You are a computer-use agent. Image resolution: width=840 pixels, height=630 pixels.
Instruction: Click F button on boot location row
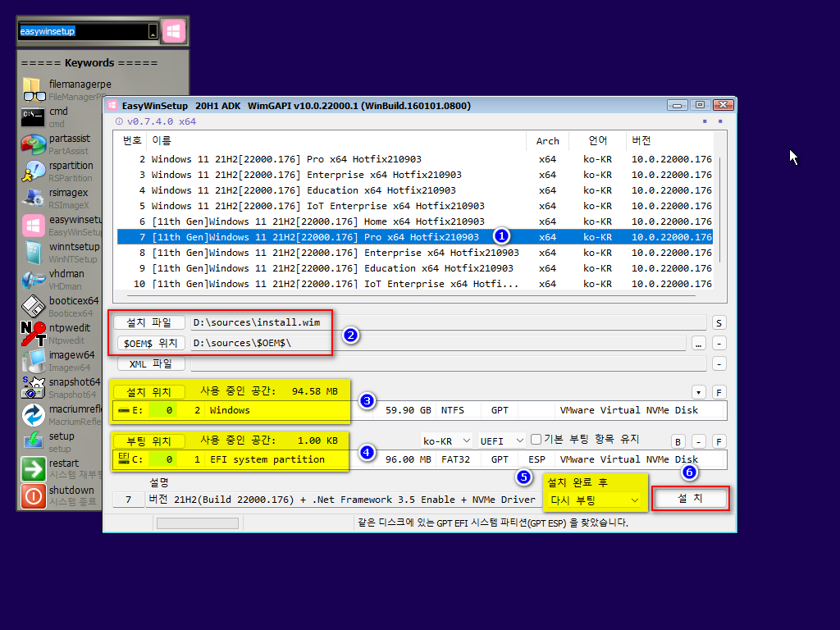tap(719, 442)
